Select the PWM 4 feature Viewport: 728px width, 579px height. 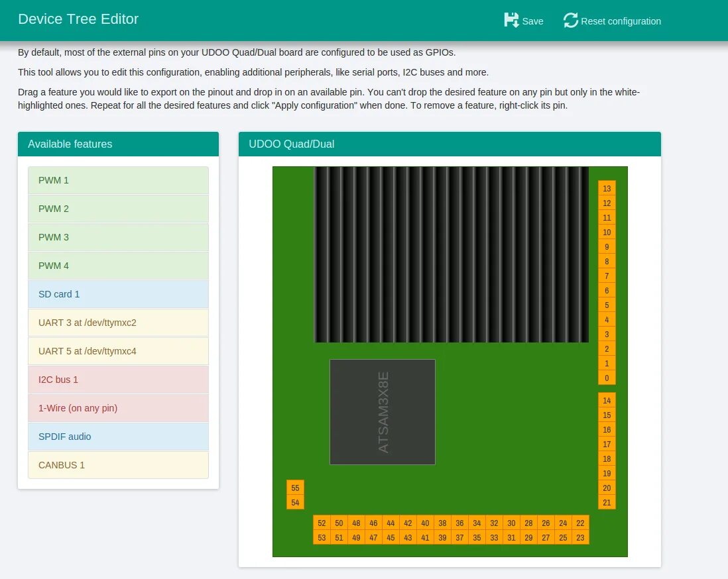pyautogui.click(x=119, y=266)
